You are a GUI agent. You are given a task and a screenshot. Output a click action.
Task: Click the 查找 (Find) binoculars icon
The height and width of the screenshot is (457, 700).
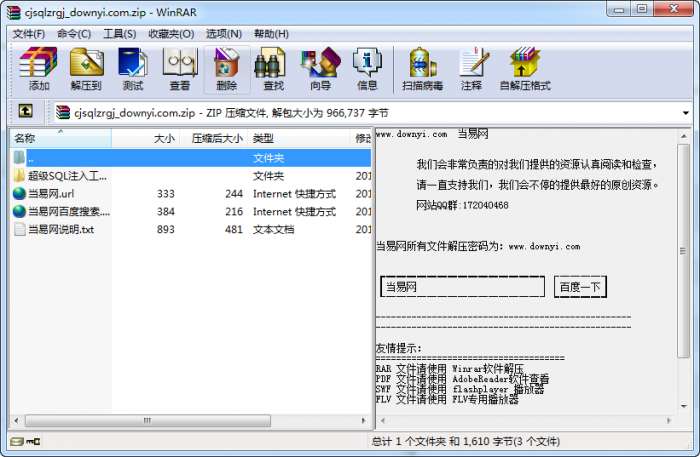coord(270,63)
